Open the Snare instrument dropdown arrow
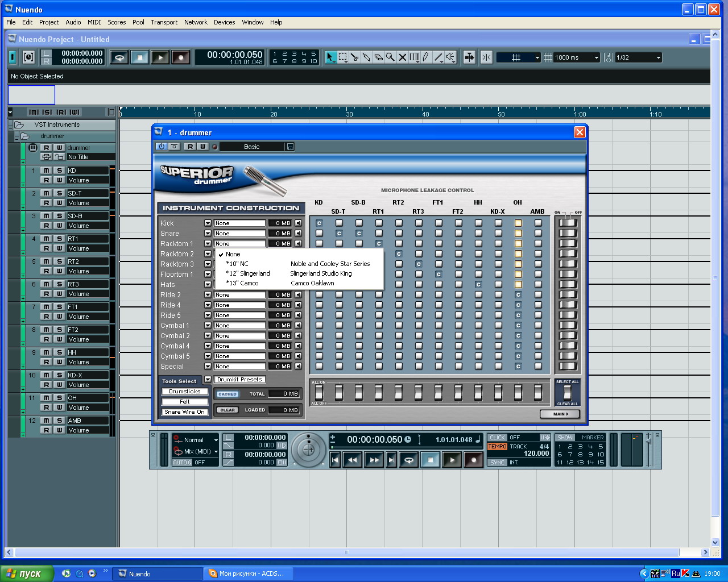Image resolution: width=728 pixels, height=582 pixels. [x=208, y=234]
